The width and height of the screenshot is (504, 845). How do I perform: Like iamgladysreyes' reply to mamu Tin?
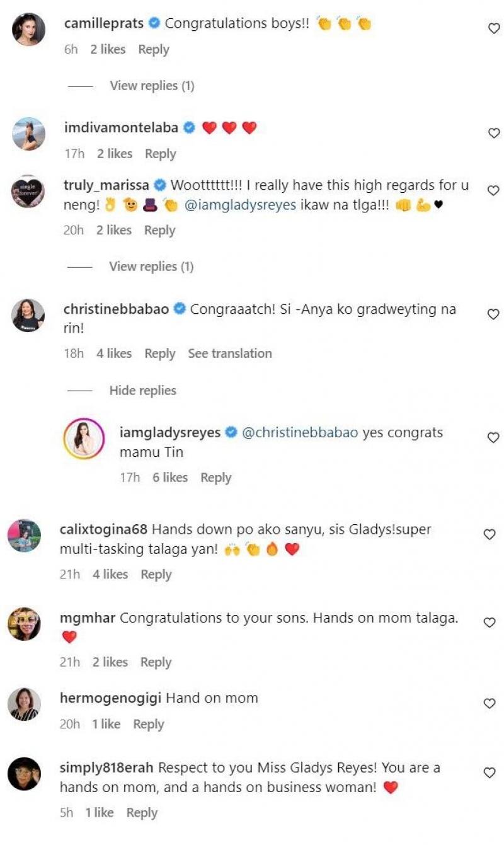click(494, 437)
